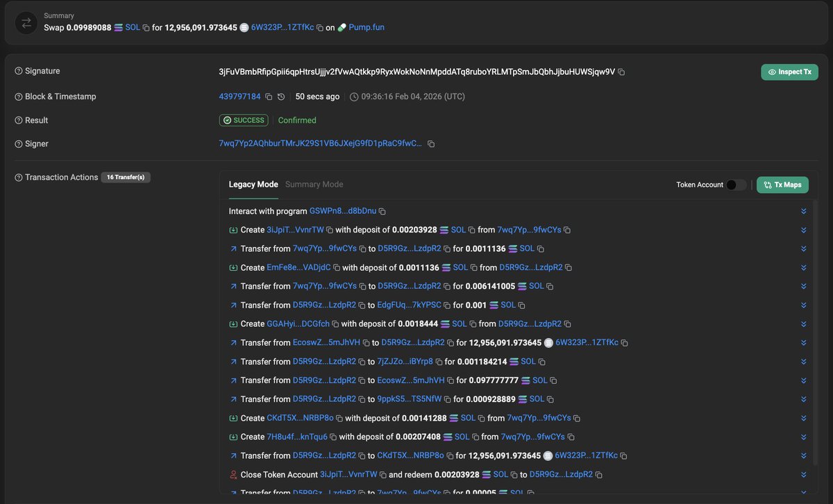Expand transfer row for 0.097777777 SOL
The height and width of the screenshot is (504, 833).
[803, 380]
